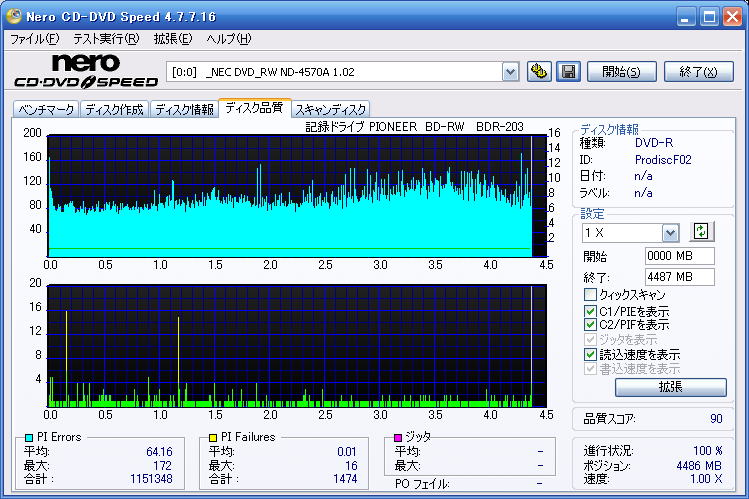Click PI Errors average 64.16
The height and width of the screenshot is (499, 749).
(x=160, y=452)
